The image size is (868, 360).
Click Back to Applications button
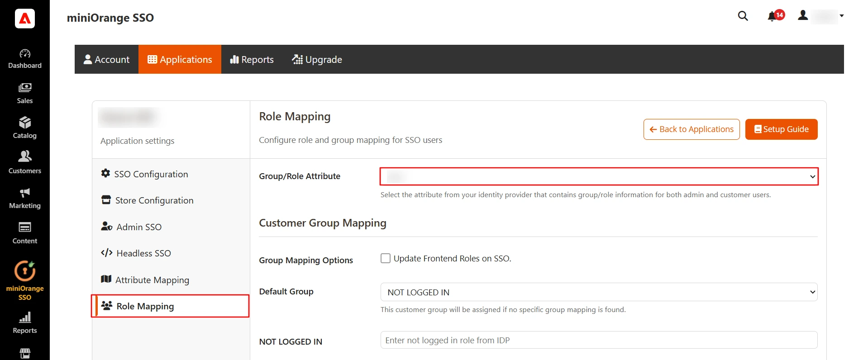pyautogui.click(x=692, y=129)
